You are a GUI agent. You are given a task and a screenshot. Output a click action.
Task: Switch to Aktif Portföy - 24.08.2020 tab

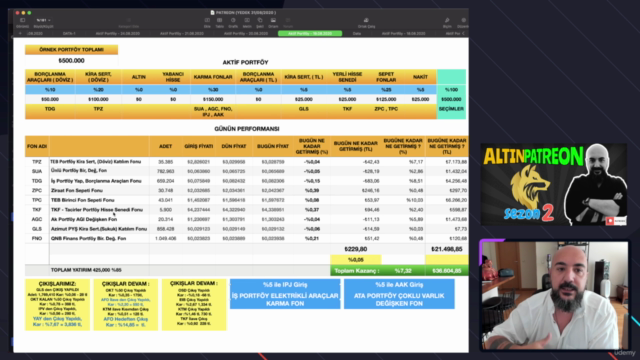tap(118, 33)
